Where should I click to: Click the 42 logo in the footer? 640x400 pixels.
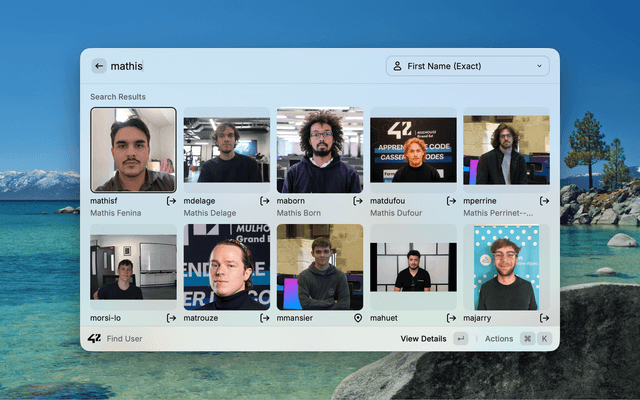pos(95,339)
